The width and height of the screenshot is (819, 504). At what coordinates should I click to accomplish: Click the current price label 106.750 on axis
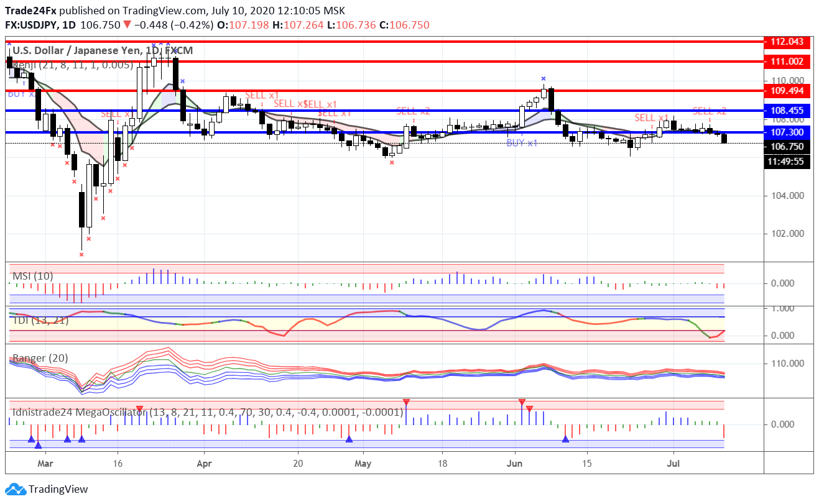point(788,147)
